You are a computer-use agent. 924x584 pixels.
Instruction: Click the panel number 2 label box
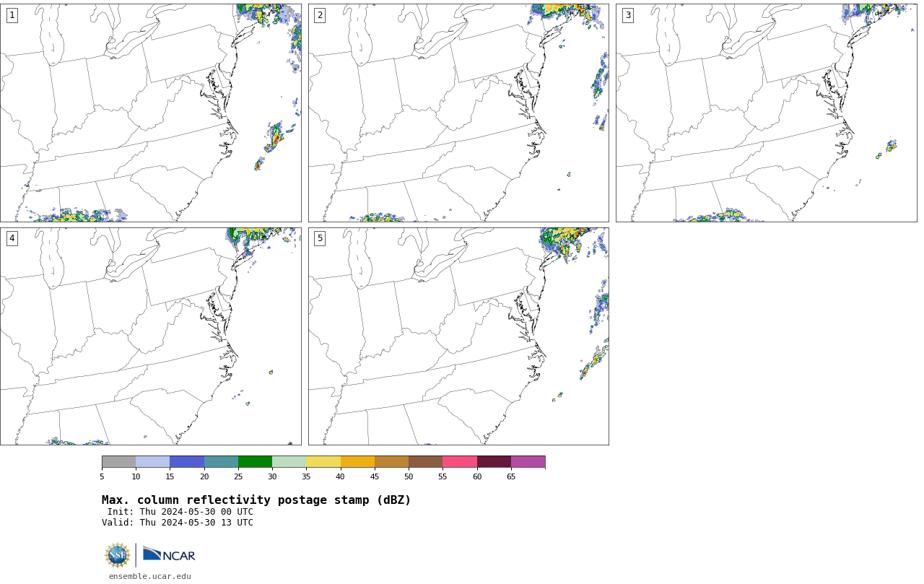[x=320, y=15]
